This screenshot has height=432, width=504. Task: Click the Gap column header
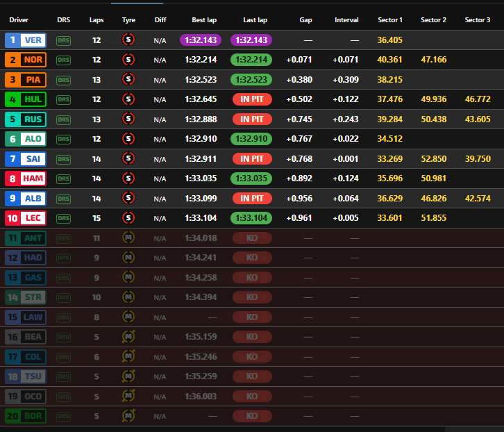click(x=305, y=20)
